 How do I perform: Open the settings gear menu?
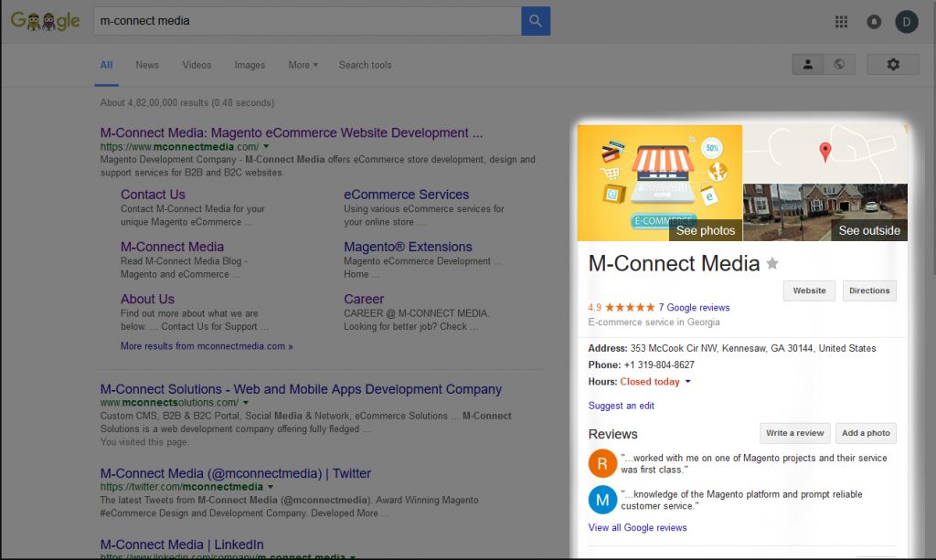893,64
